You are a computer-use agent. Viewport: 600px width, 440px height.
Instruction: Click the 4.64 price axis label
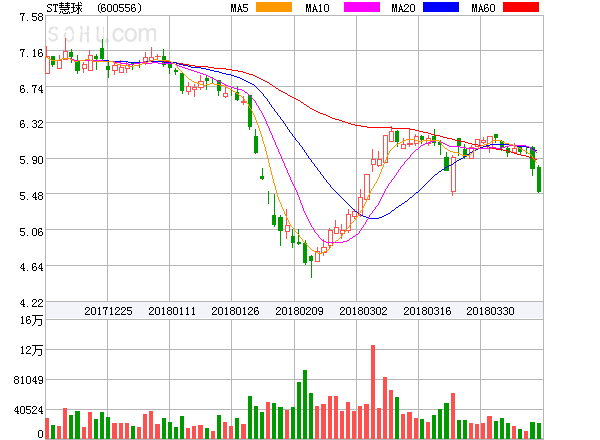pos(31,267)
